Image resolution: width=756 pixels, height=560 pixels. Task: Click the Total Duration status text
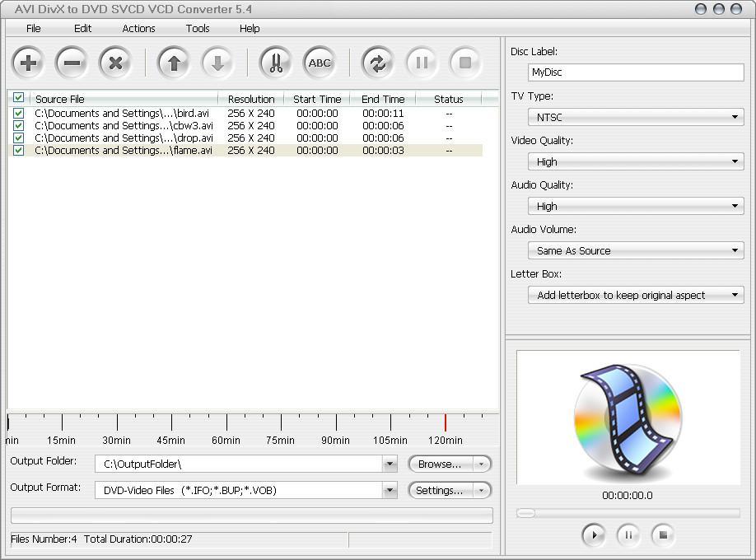coord(138,539)
